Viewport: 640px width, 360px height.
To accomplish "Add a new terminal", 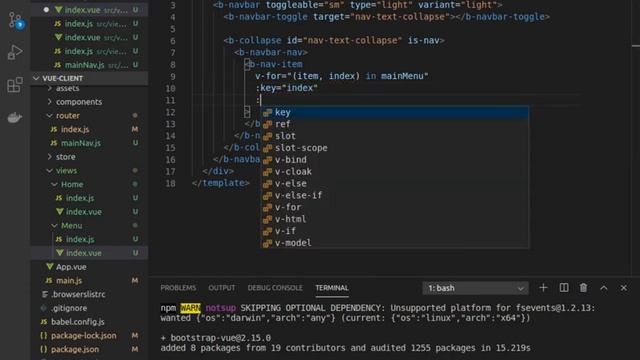I will (x=543, y=288).
